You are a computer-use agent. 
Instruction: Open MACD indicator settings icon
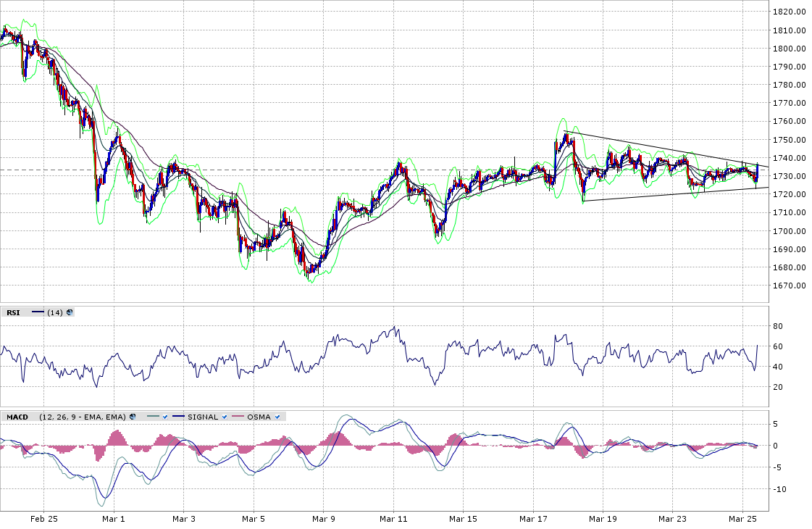click(133, 417)
